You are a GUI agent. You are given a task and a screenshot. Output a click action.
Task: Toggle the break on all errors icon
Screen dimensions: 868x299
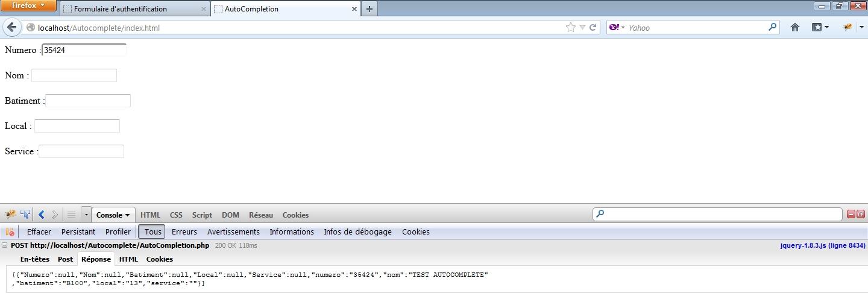(x=10, y=231)
